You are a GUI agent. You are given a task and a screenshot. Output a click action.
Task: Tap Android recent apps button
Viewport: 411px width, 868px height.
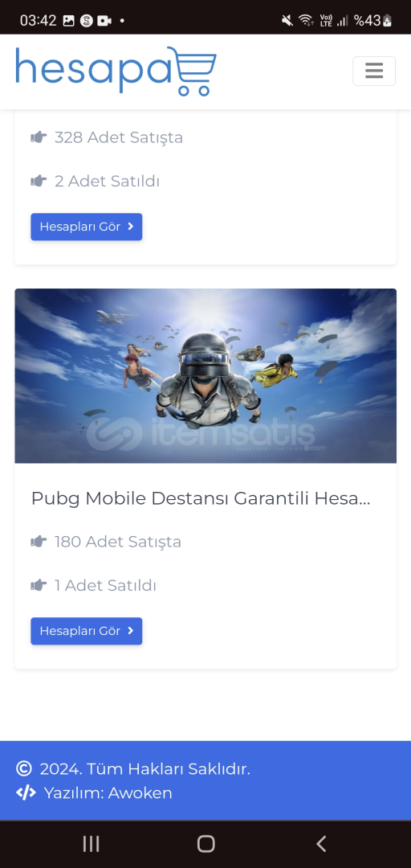91,844
